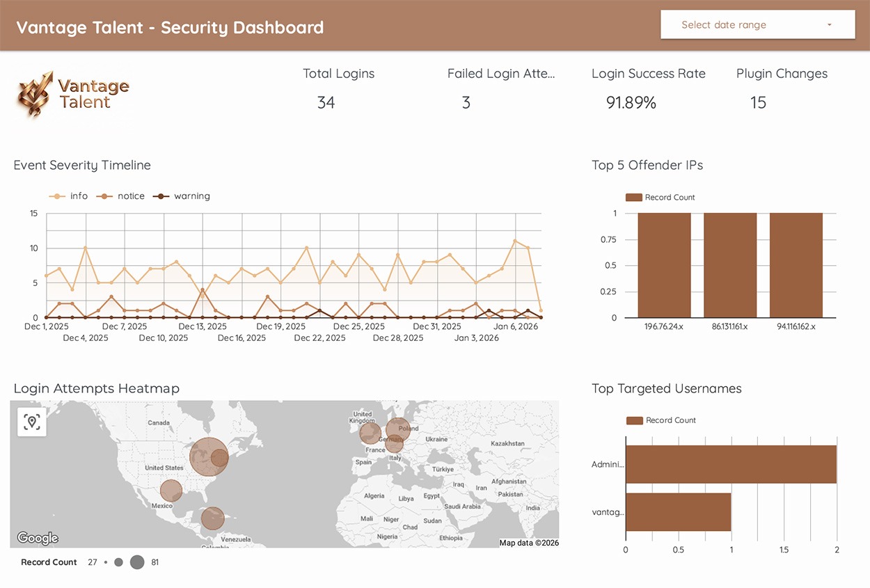The width and height of the screenshot is (870, 588).
Task: Click the map bubble over Mexico
Action: click(171, 491)
